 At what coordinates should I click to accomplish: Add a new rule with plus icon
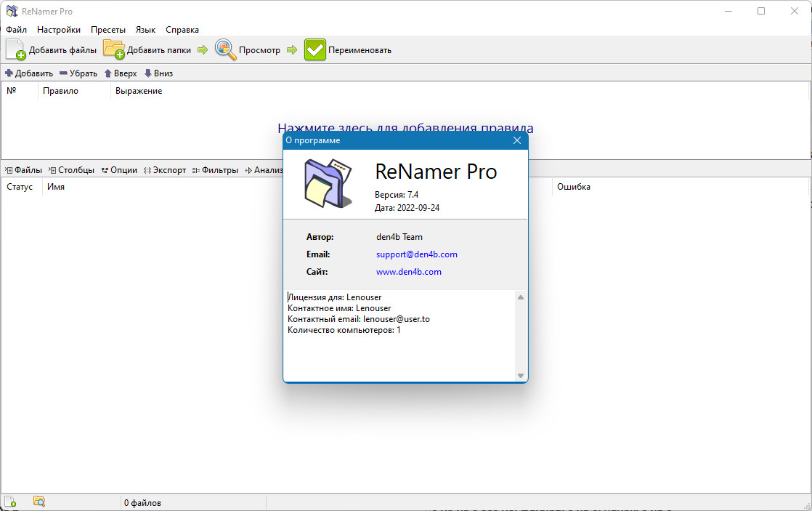coord(29,73)
